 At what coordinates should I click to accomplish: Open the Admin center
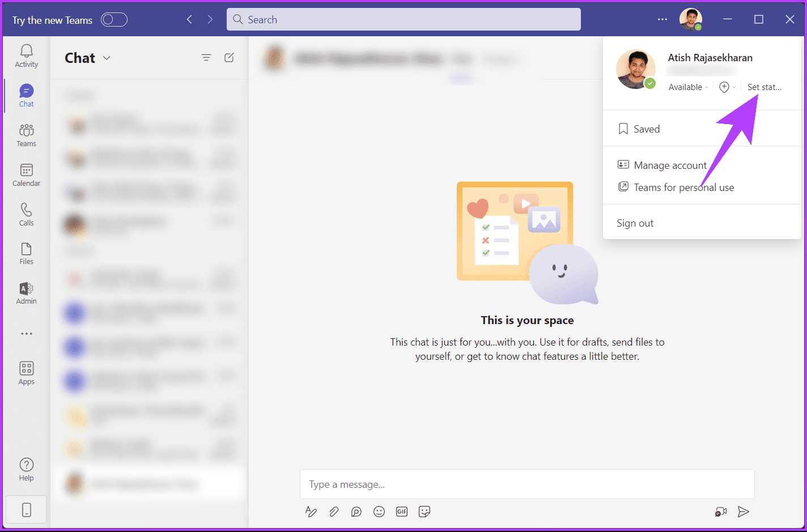coord(26,293)
